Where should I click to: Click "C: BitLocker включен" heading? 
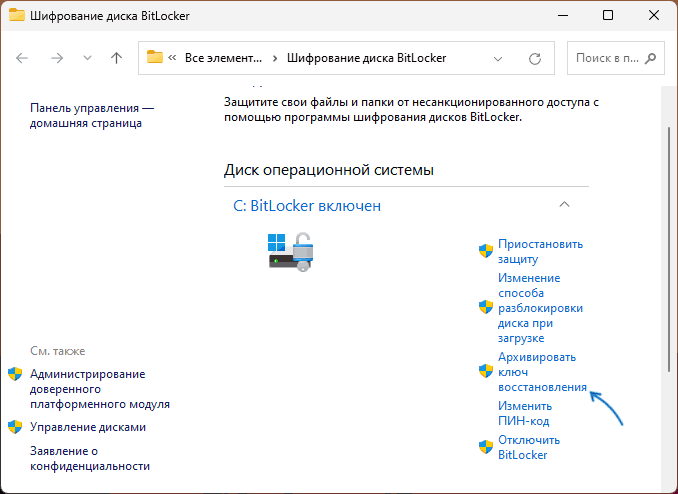pos(307,205)
